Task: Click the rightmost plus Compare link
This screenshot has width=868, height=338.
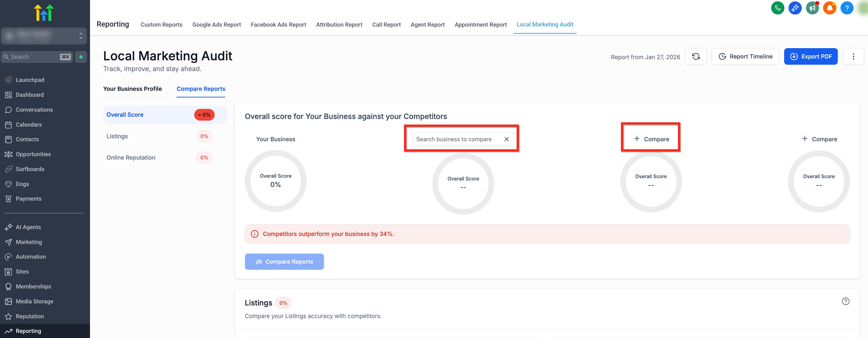Action: [819, 139]
